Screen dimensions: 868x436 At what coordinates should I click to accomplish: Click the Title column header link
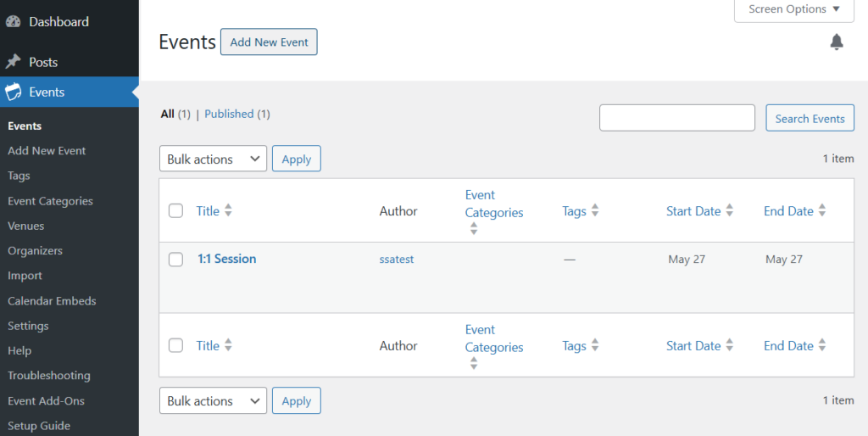(x=208, y=210)
